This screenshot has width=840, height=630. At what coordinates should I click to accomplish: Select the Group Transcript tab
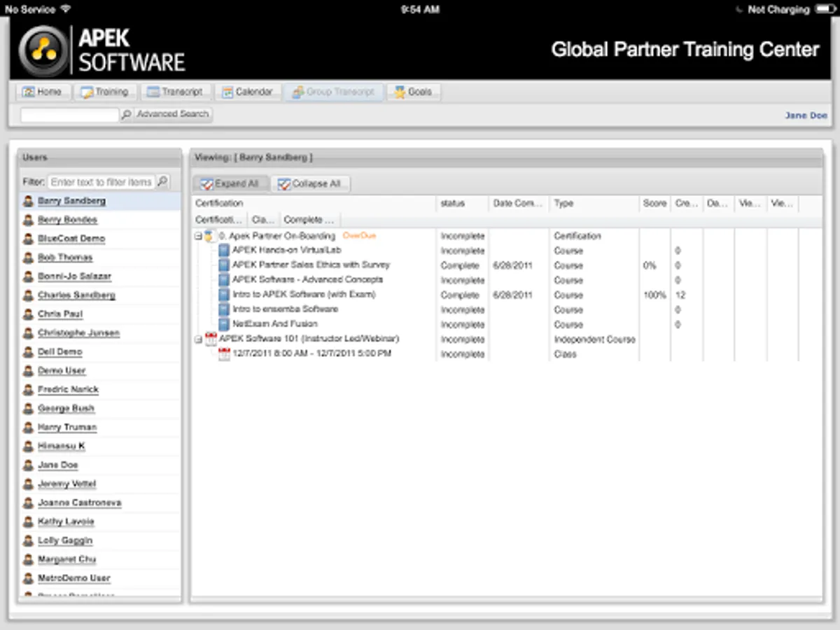pos(334,92)
